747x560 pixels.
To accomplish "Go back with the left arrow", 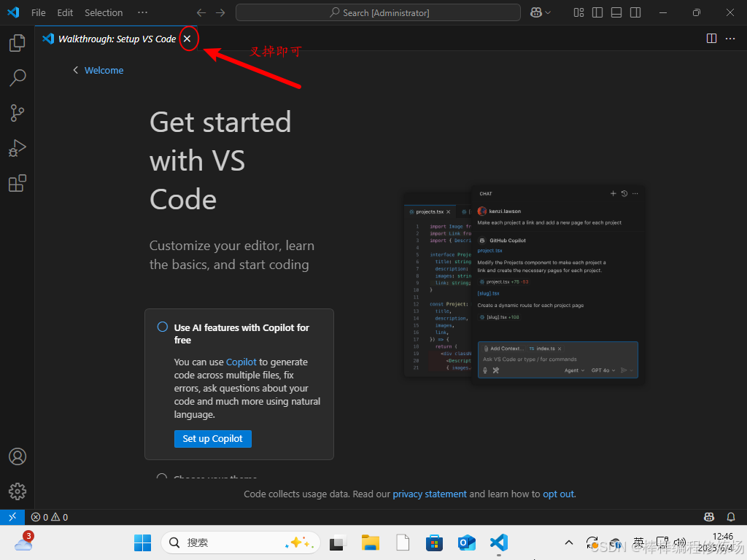I will tap(201, 13).
